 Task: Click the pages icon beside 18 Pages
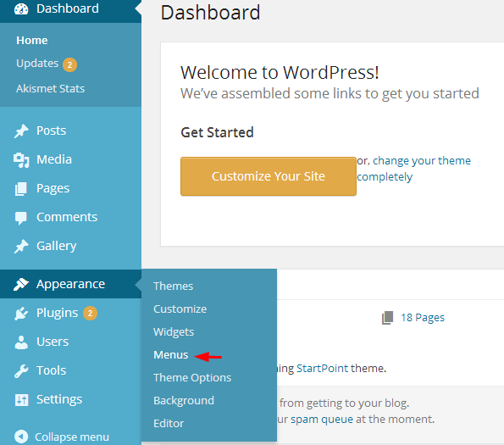(387, 318)
